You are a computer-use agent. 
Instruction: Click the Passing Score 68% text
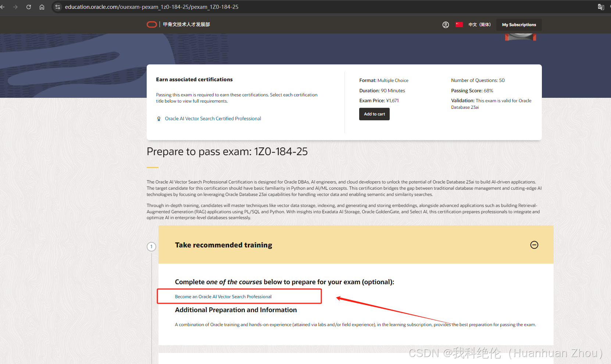[472, 90]
